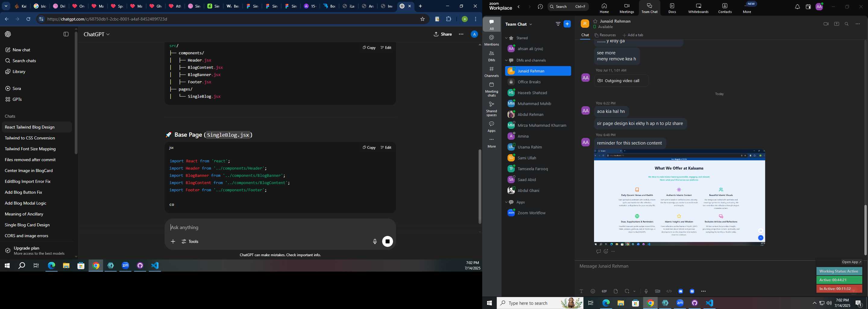
Task: Attach a file in message toolbar
Action: click(616, 291)
